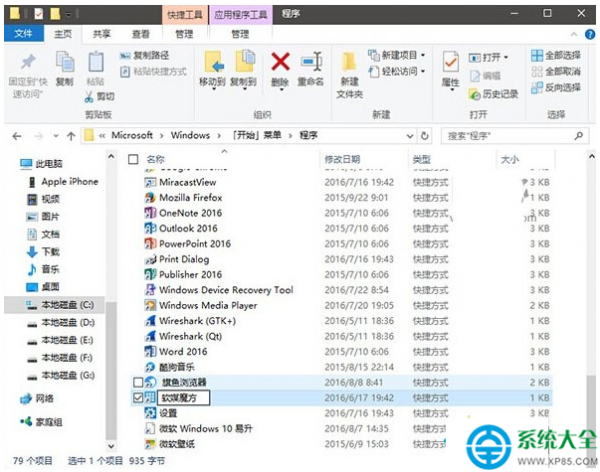Click the Paste (粘贴) clipboard icon
The image size is (600, 472).
tap(96, 62)
